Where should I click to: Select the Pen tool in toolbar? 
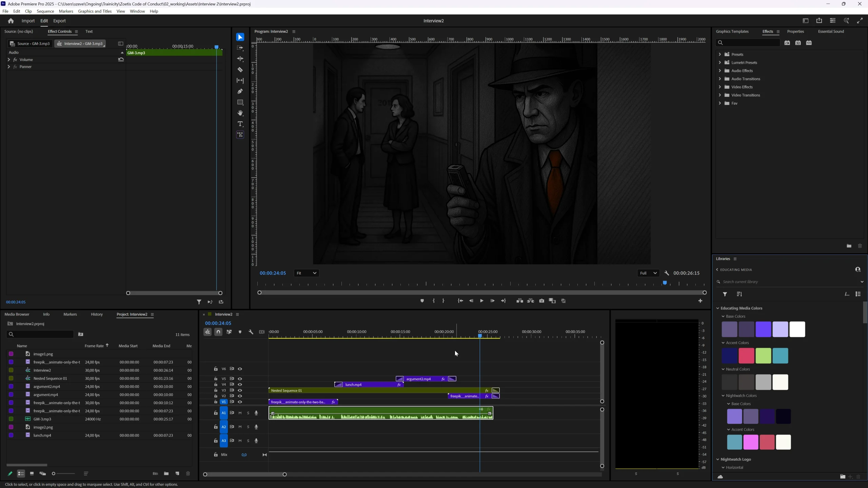(x=240, y=91)
